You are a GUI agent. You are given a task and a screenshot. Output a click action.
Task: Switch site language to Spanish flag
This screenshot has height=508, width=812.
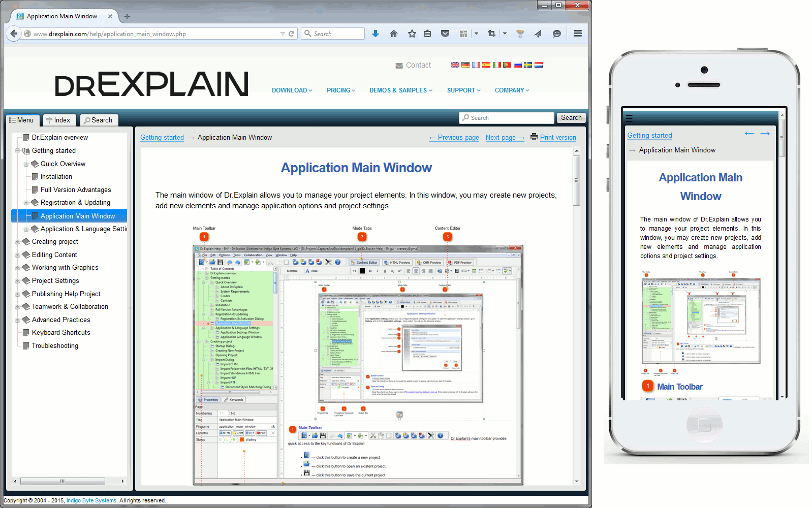[486, 65]
